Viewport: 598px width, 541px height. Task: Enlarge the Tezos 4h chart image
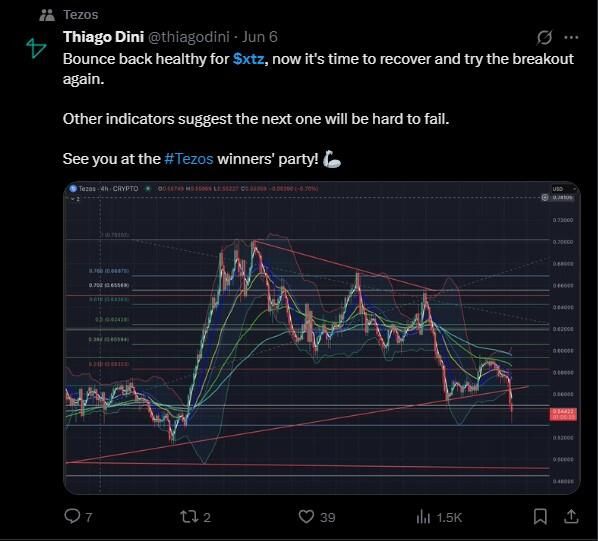point(322,338)
